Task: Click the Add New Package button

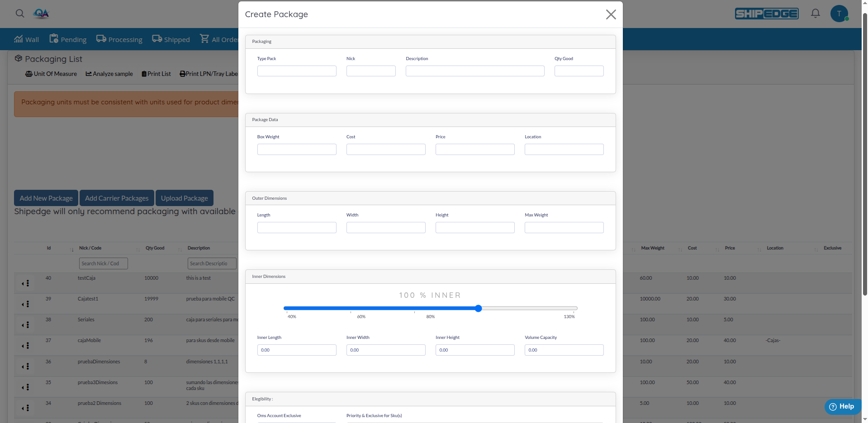Action: pos(46,198)
